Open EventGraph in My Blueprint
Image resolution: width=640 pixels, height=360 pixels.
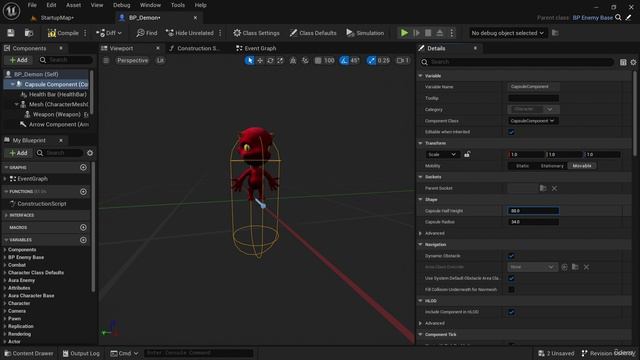(x=32, y=179)
